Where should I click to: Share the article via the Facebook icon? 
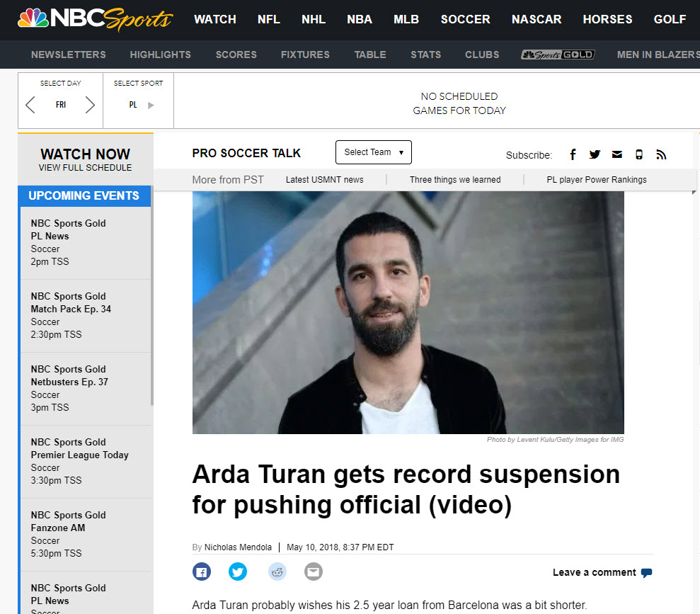click(x=202, y=571)
